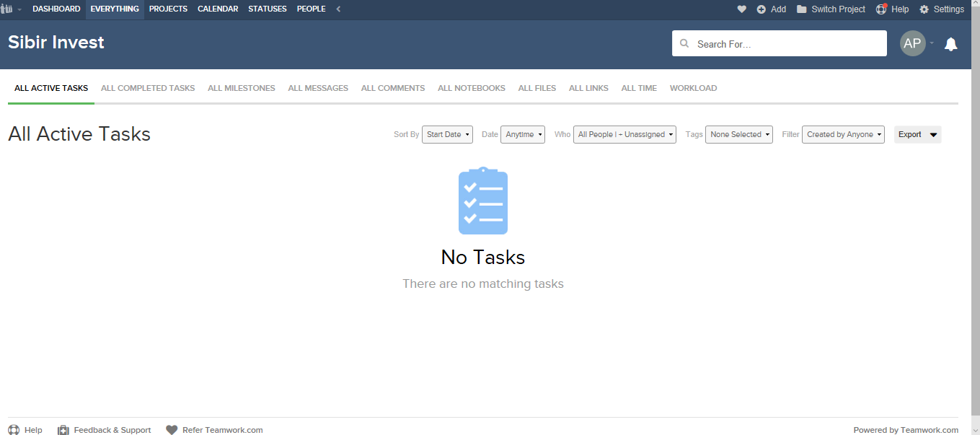The width and height of the screenshot is (980, 435).
Task: Open the Tags None Selected dropdown
Action: point(739,134)
